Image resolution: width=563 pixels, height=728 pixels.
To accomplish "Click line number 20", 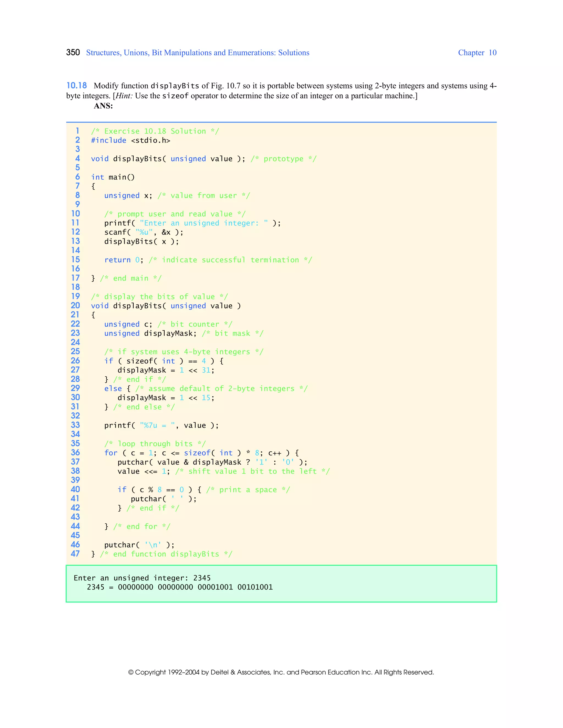I will pyautogui.click(x=75, y=305).
